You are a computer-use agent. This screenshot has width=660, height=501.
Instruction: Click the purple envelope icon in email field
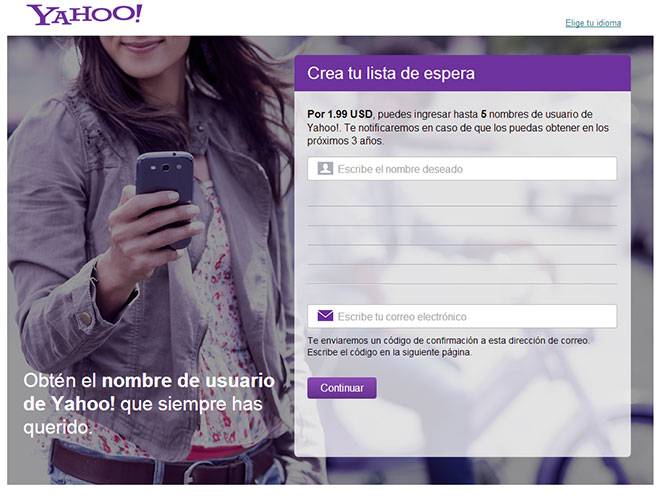pos(325,316)
